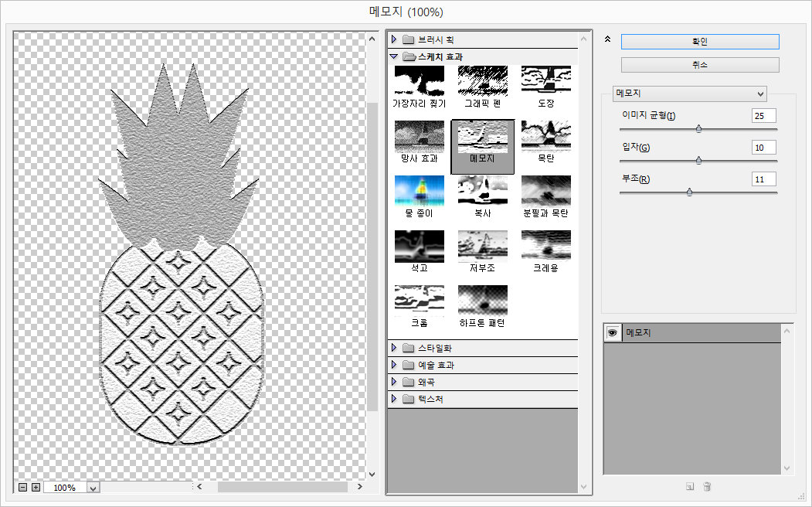Select the 하프톤 패턴 filter thumbnail
The width and height of the screenshot is (812, 507).
pyautogui.click(x=482, y=300)
